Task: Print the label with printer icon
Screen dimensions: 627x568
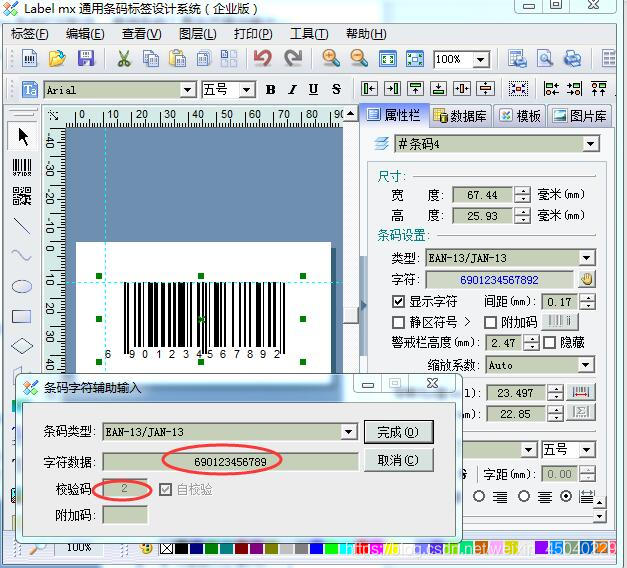Action: (572, 59)
